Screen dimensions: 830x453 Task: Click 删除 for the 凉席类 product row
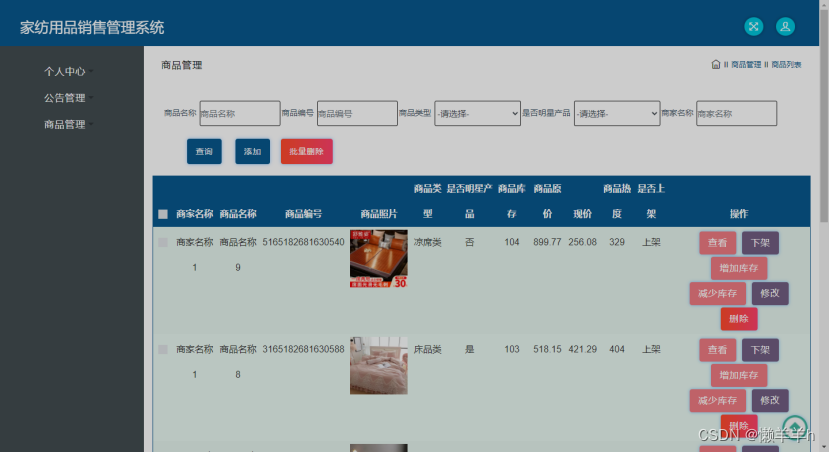tap(738, 319)
